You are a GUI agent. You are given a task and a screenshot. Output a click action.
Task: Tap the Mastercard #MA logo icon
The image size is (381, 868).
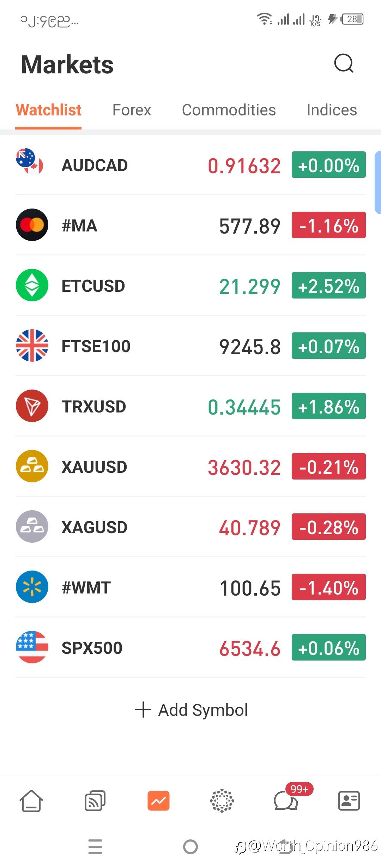coord(32,225)
